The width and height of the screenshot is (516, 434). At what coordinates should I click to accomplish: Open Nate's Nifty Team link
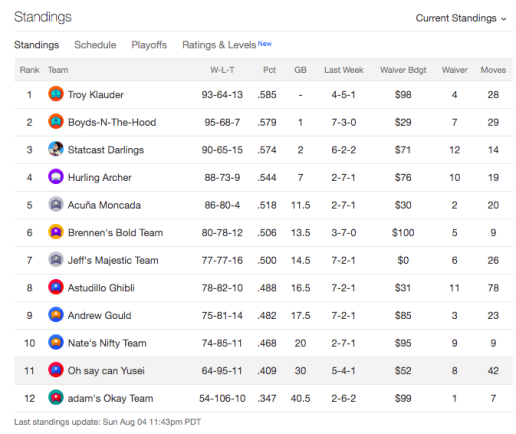(x=107, y=343)
